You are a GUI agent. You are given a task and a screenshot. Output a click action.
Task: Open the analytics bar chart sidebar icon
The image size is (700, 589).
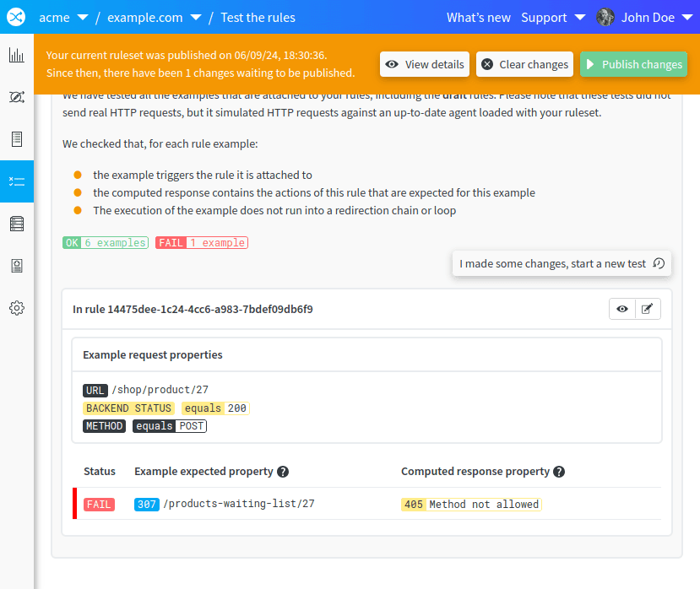(x=17, y=55)
